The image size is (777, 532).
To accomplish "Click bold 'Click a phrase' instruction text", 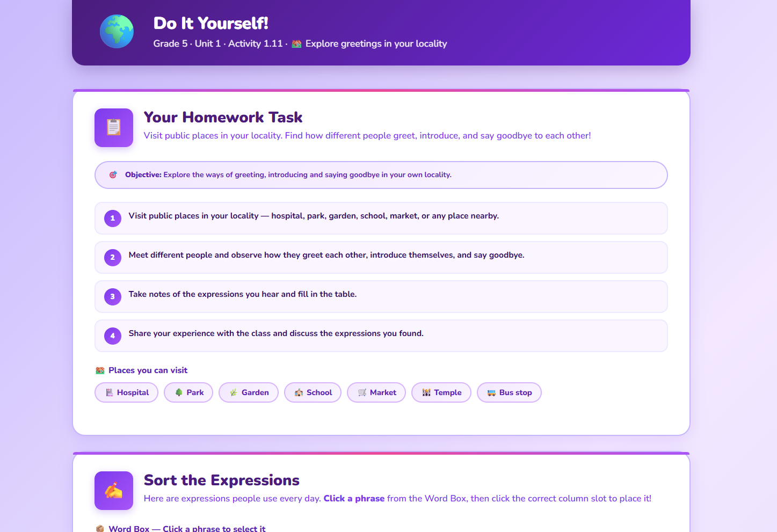I will point(354,499).
